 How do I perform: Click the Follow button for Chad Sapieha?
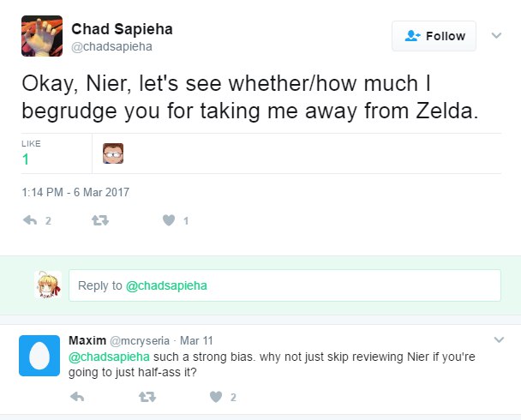(x=434, y=35)
